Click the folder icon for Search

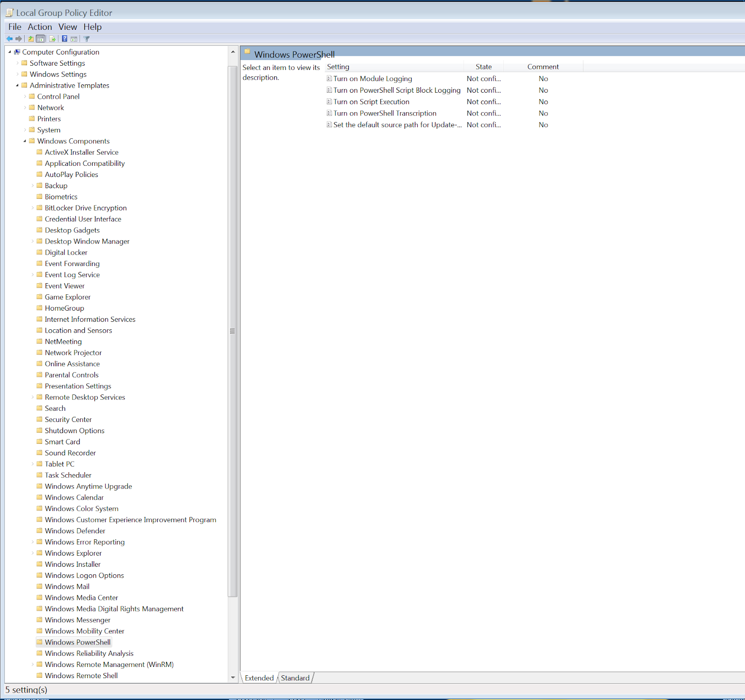click(40, 408)
